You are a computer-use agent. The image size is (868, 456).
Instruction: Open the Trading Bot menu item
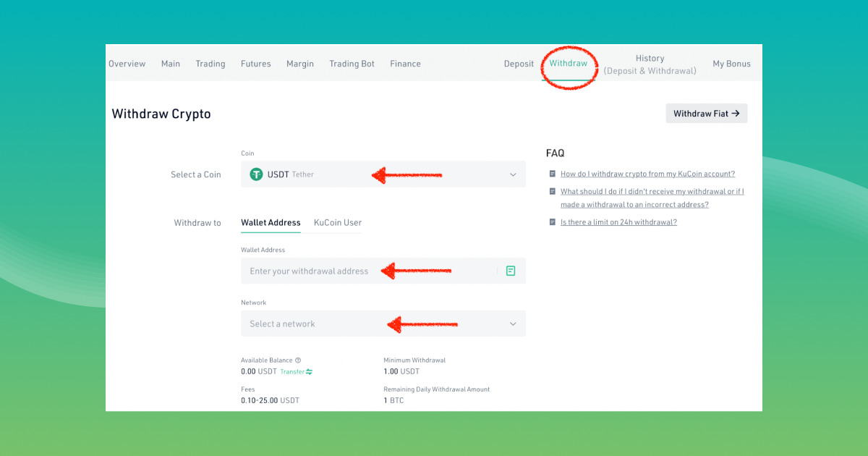tap(352, 64)
